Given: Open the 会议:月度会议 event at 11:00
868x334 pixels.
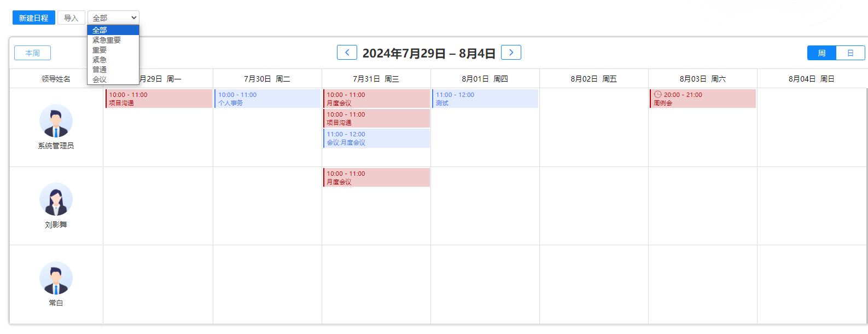Looking at the screenshot, I should (x=376, y=139).
